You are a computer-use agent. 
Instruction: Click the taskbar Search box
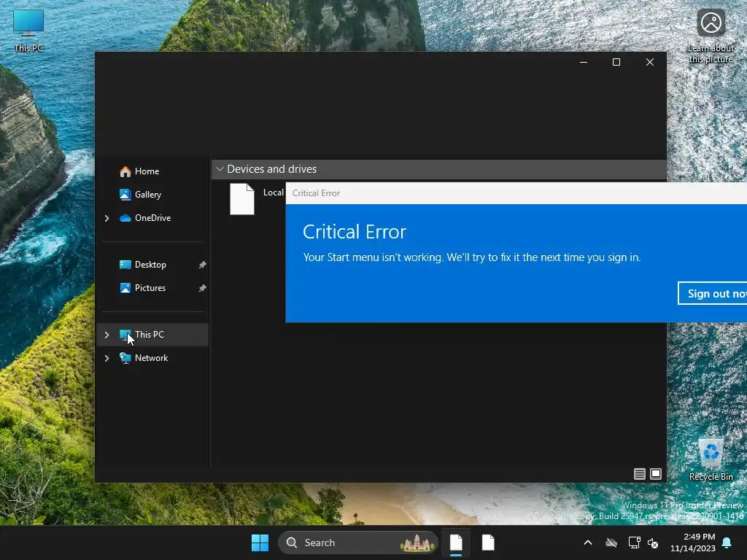357,542
